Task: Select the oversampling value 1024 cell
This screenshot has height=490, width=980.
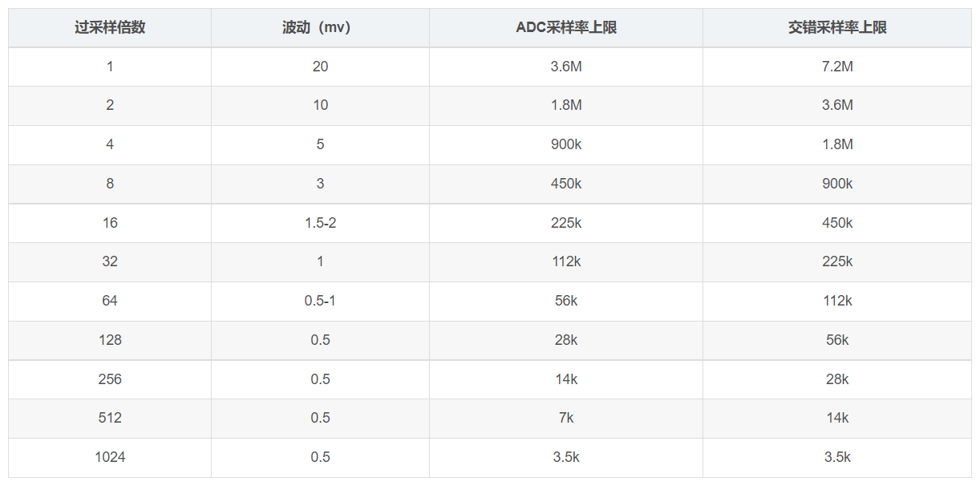Action: click(x=110, y=457)
